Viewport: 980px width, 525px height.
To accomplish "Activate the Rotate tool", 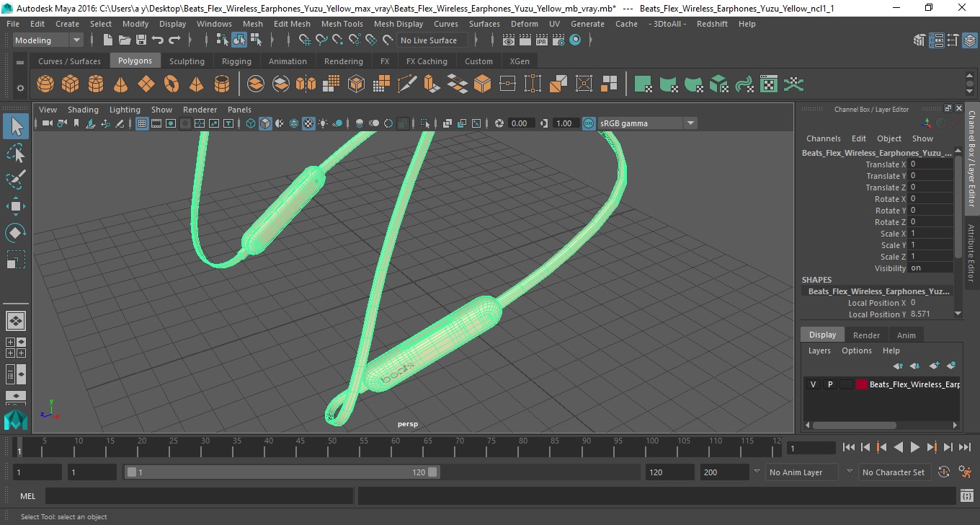I will (x=16, y=233).
